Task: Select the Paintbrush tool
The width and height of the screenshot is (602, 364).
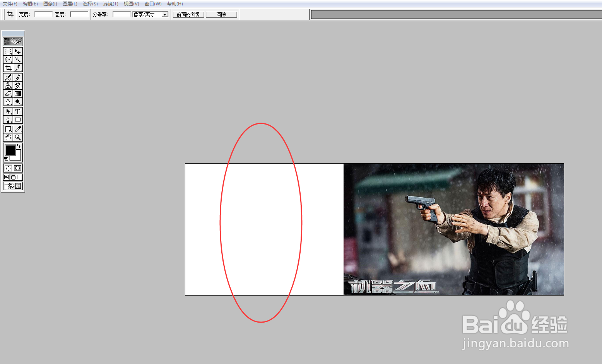Action: tap(18, 77)
